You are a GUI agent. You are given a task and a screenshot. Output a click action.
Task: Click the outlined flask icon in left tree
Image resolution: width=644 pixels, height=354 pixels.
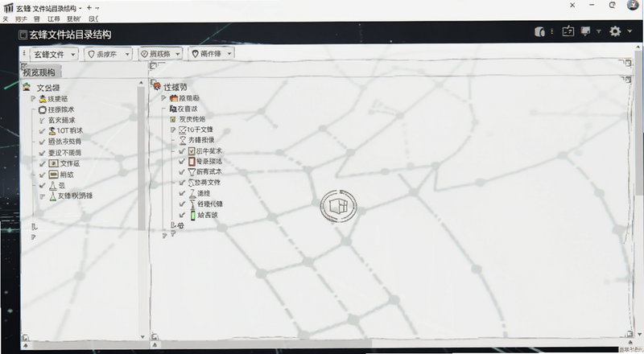(52, 185)
